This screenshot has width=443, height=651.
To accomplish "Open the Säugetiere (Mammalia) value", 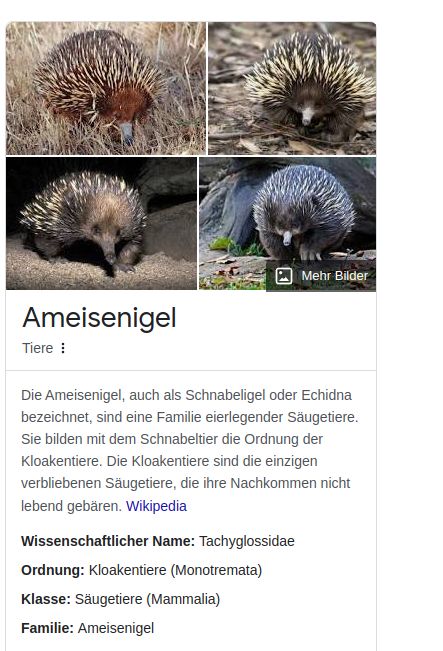I will (147, 599).
